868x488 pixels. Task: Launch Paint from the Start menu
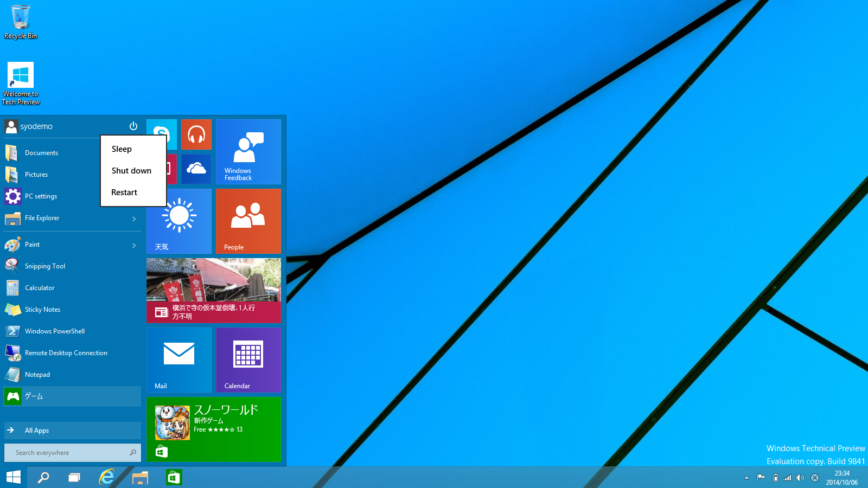click(x=65, y=245)
